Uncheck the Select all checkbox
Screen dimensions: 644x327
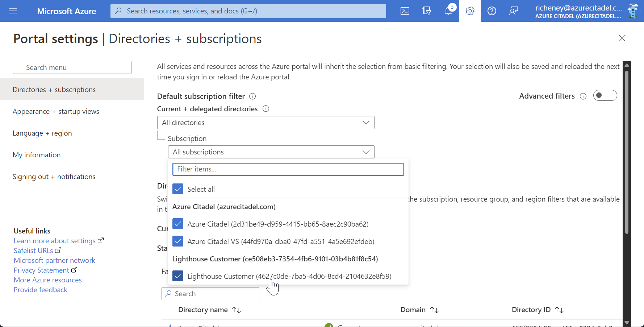177,189
